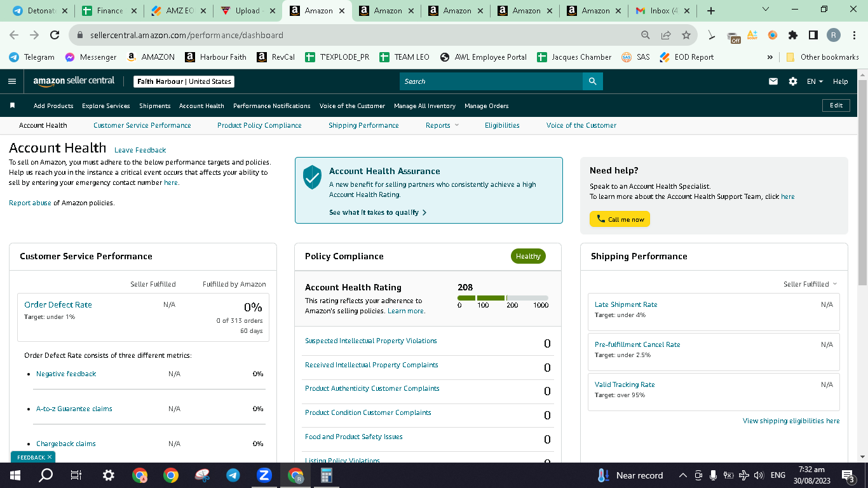The width and height of the screenshot is (868, 488).
Task: Open the Chrome profile avatar R
Action: [x=833, y=35]
